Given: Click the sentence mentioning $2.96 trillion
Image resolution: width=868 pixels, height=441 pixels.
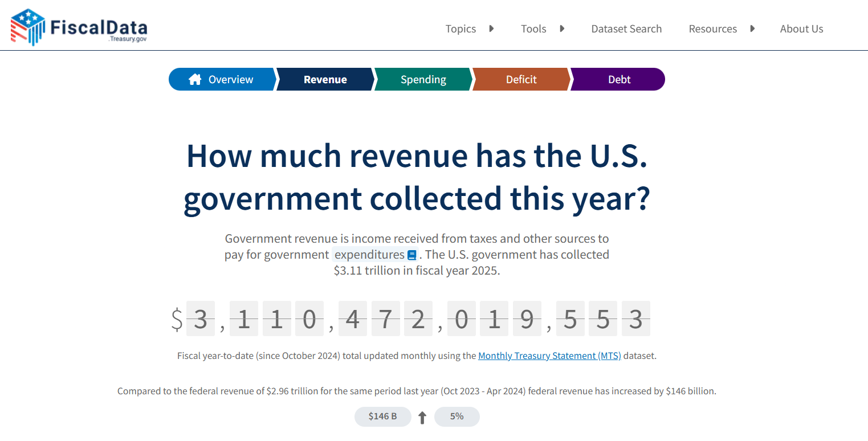Looking at the screenshot, I should click(417, 391).
